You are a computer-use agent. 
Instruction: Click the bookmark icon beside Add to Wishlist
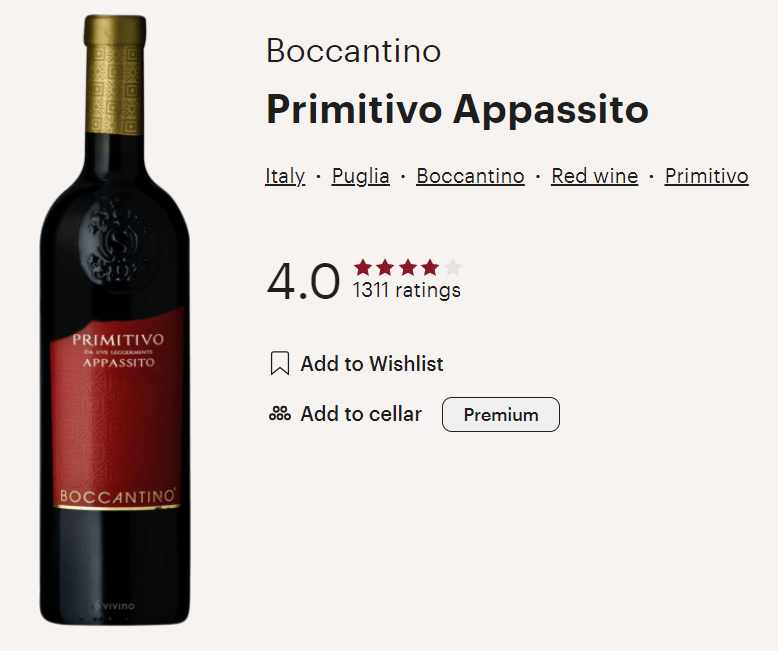point(280,364)
